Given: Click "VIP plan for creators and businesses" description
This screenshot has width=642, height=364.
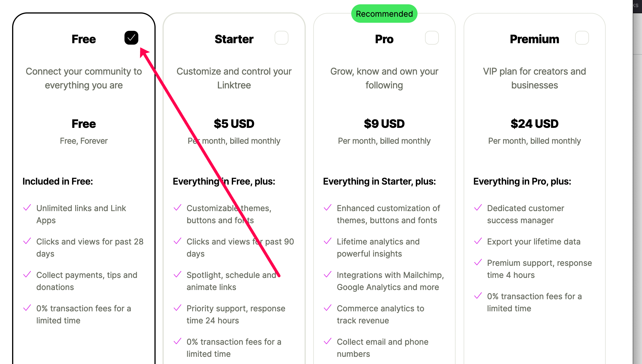Looking at the screenshot, I should 535,78.
